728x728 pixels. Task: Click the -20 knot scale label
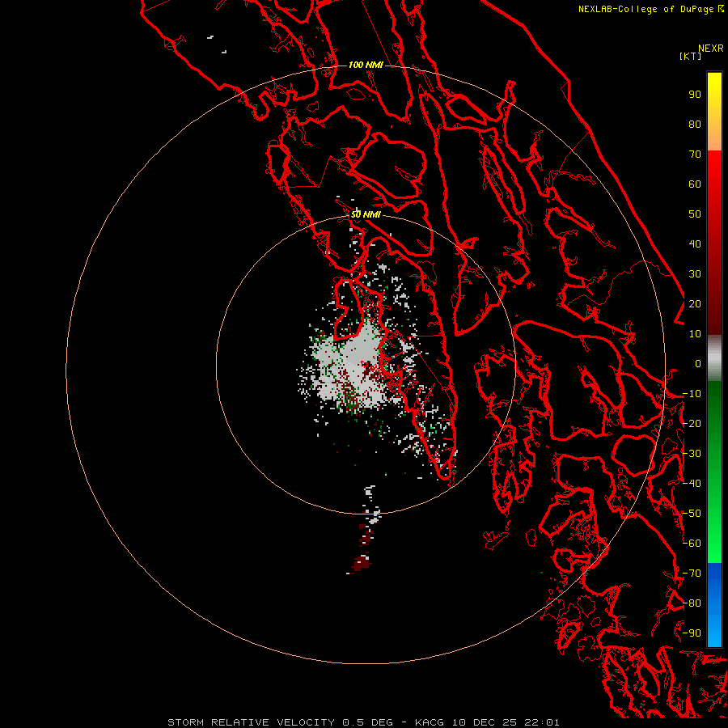[692, 423]
